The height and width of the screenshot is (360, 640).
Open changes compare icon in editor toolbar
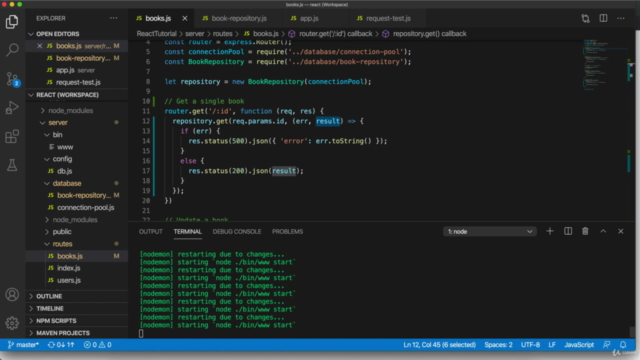click(x=585, y=18)
